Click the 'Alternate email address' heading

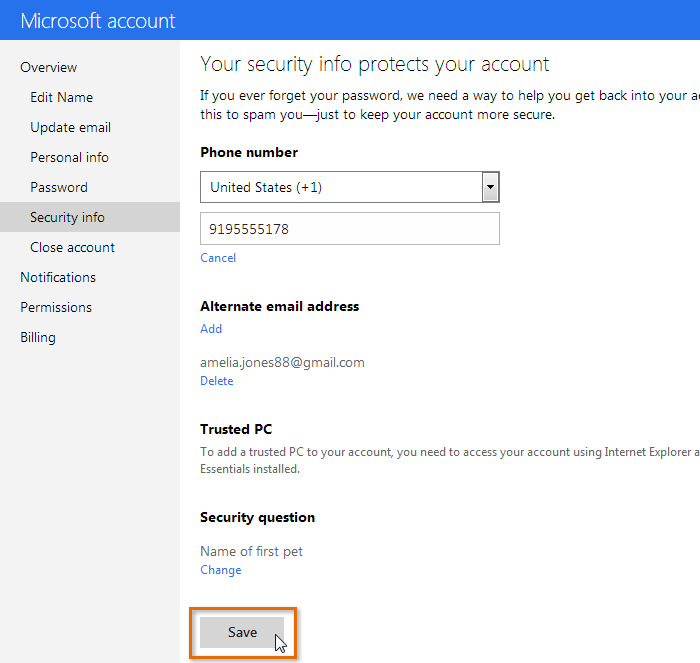(279, 306)
